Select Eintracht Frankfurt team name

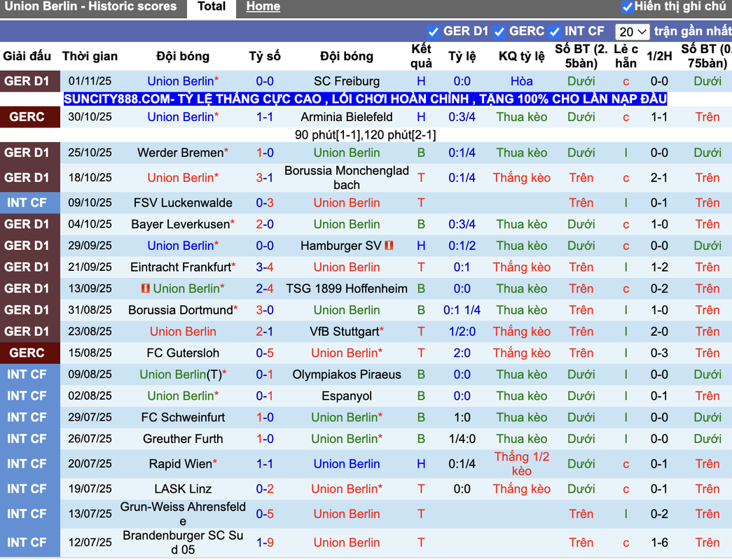coord(180,267)
